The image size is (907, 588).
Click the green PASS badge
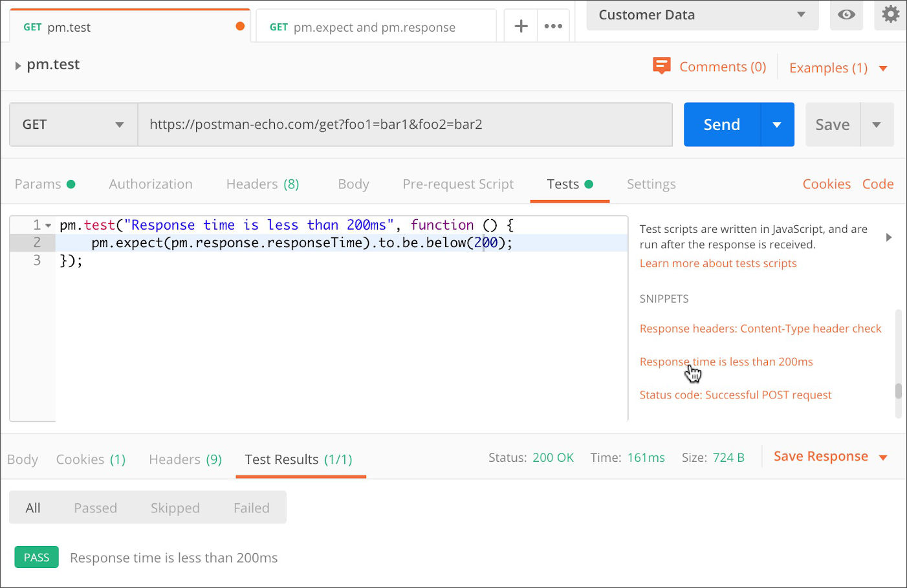click(37, 557)
